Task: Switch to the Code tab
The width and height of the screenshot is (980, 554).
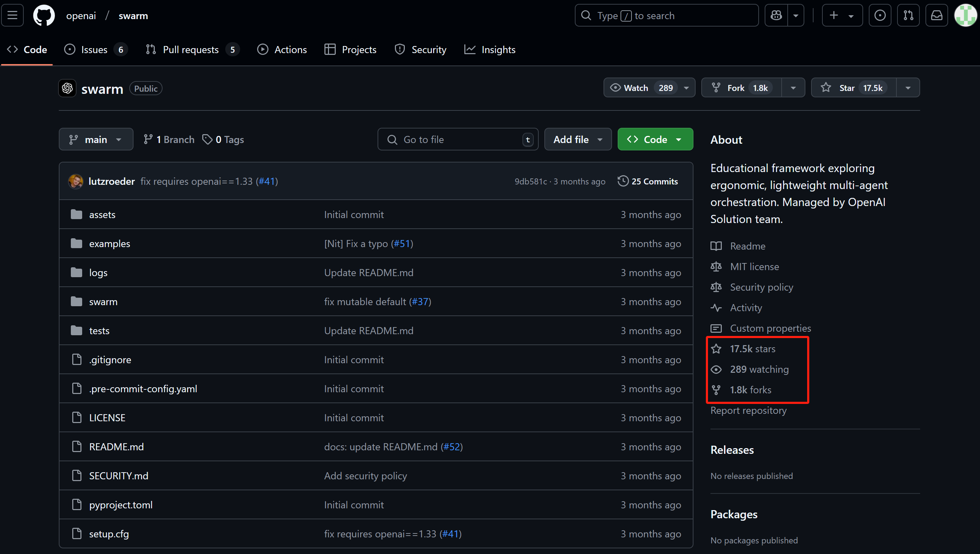Action: 27,50
